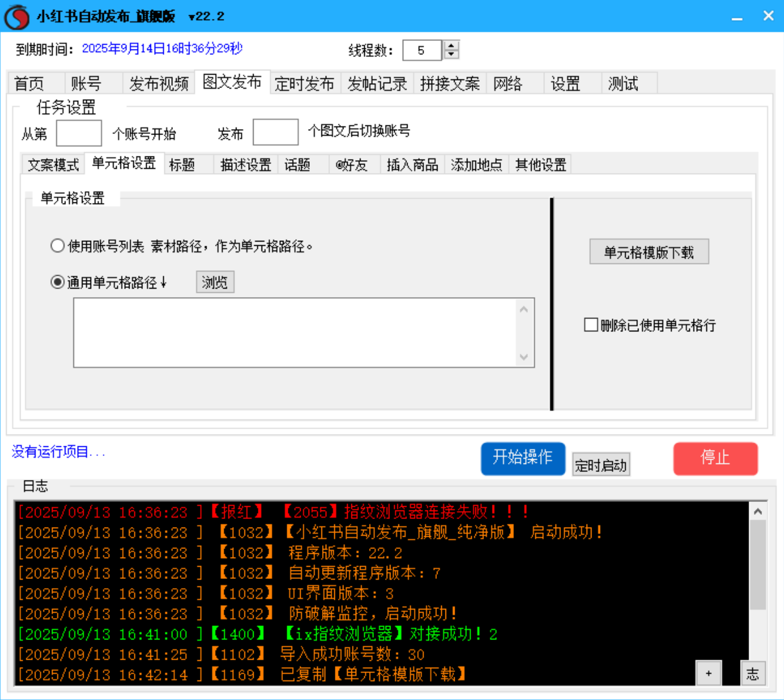The height and width of the screenshot is (700, 784).
Task: Click the "+" icon in the log panel
Action: (x=709, y=672)
